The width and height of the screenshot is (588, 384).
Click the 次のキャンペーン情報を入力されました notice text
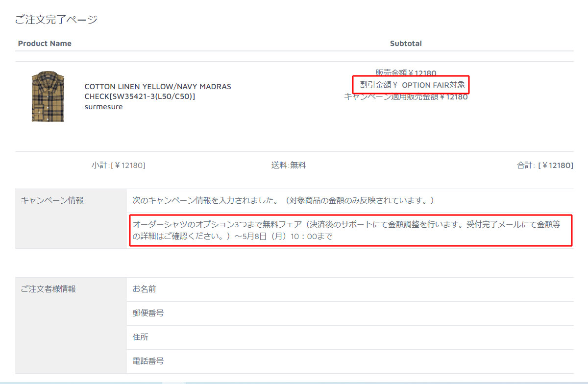coord(283,200)
